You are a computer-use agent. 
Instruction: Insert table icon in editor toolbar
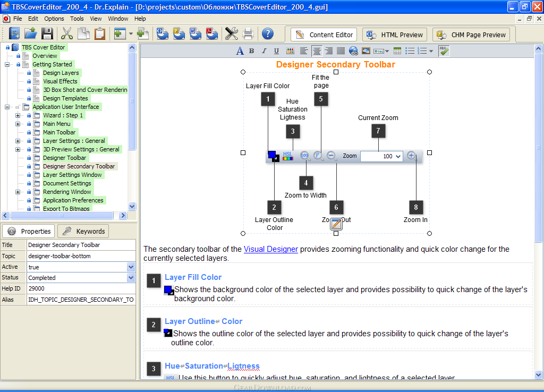397,51
